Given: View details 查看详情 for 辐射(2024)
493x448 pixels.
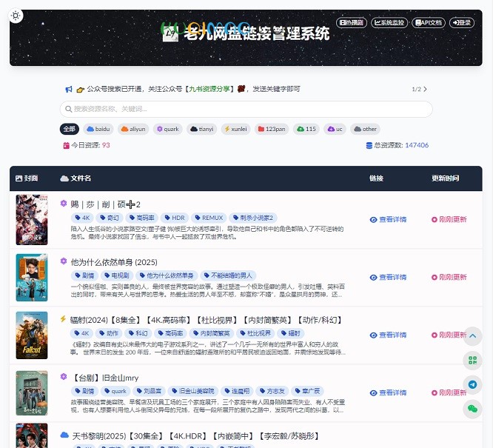Looking at the screenshot, I should (388, 335).
